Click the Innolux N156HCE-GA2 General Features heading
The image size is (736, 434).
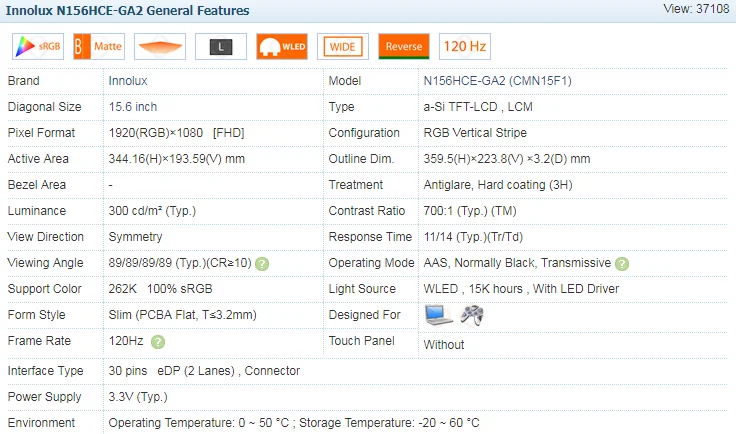pos(128,10)
